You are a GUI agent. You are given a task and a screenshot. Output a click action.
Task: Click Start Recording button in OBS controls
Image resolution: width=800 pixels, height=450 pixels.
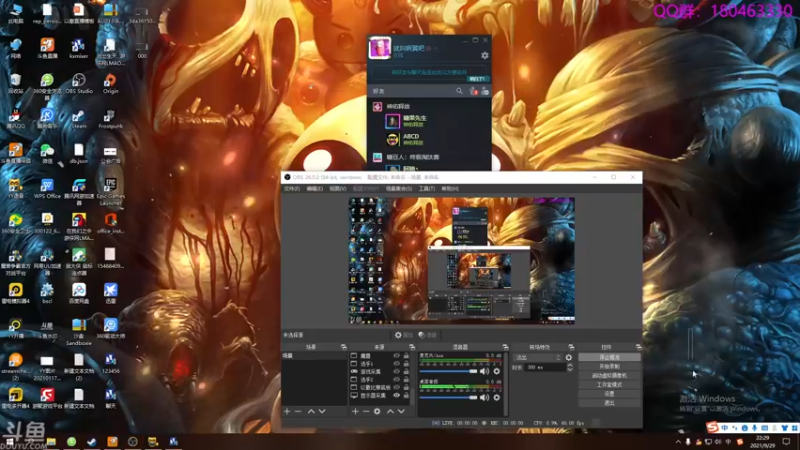(x=609, y=366)
